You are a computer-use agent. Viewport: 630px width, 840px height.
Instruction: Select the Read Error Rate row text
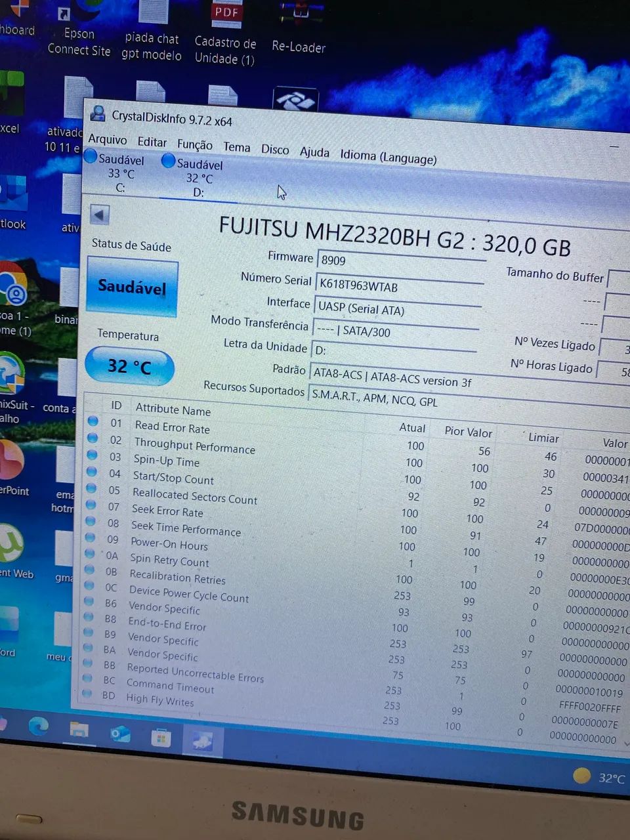[173, 427]
